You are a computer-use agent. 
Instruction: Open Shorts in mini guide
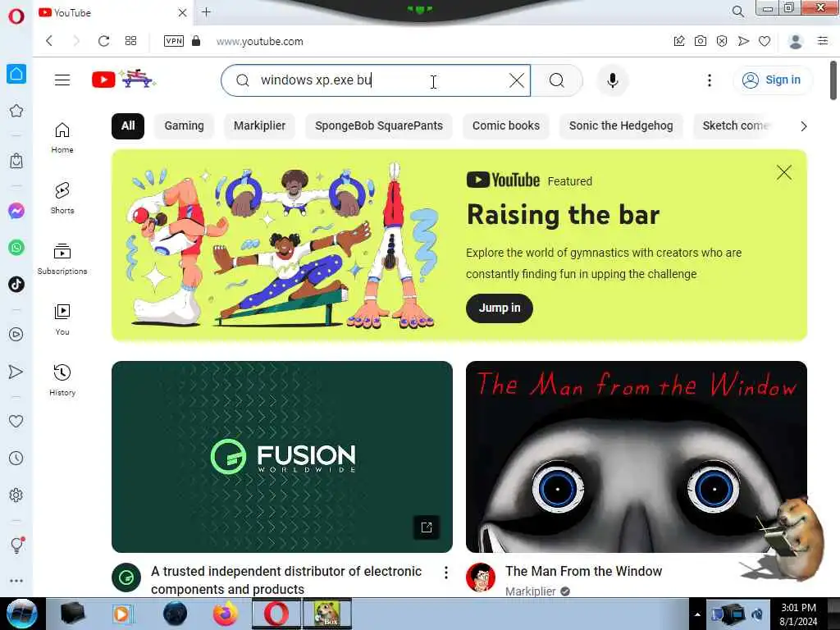point(62,199)
